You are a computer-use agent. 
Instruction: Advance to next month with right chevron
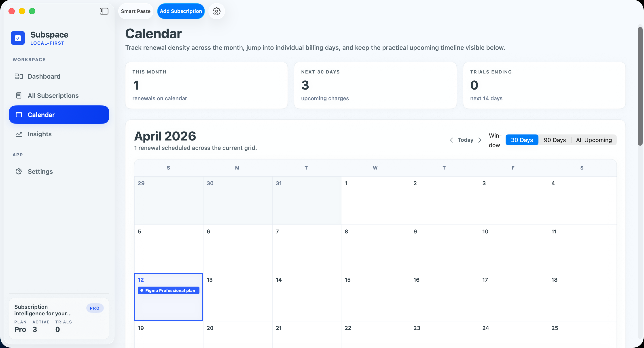(x=480, y=140)
